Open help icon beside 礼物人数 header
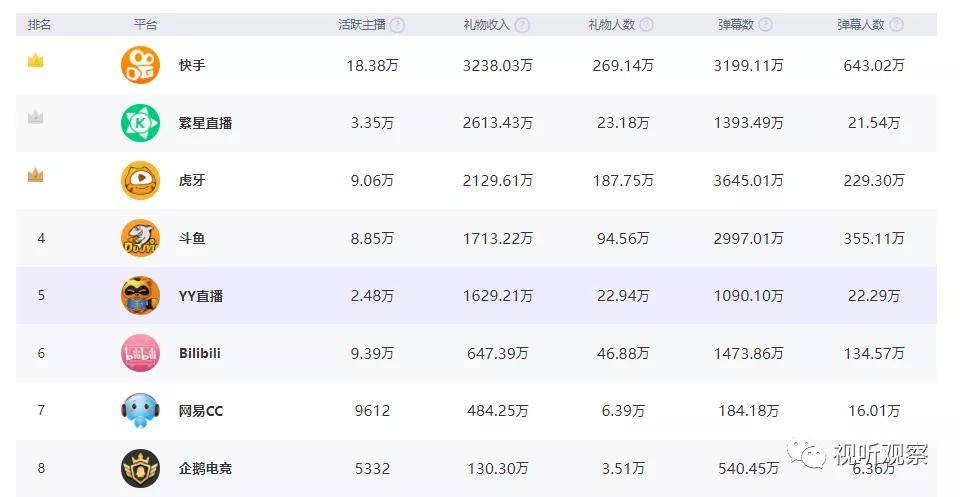Screen dimensions: 960x497 (x=647, y=25)
